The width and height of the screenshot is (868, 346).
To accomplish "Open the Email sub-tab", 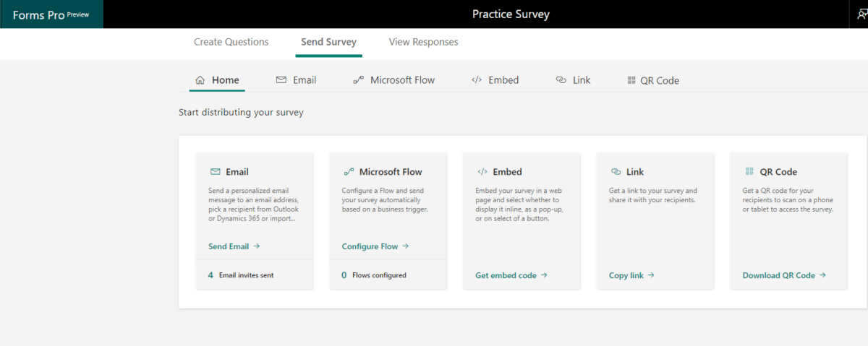I will click(x=296, y=80).
